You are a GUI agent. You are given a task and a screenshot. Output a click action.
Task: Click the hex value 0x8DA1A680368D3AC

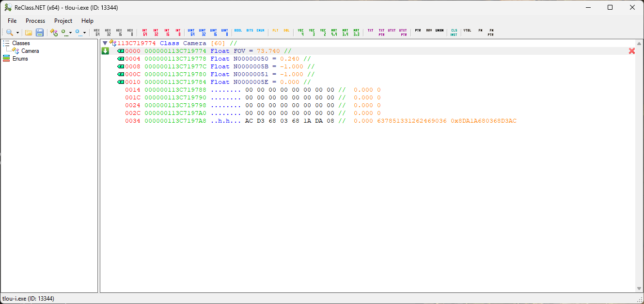pos(484,121)
